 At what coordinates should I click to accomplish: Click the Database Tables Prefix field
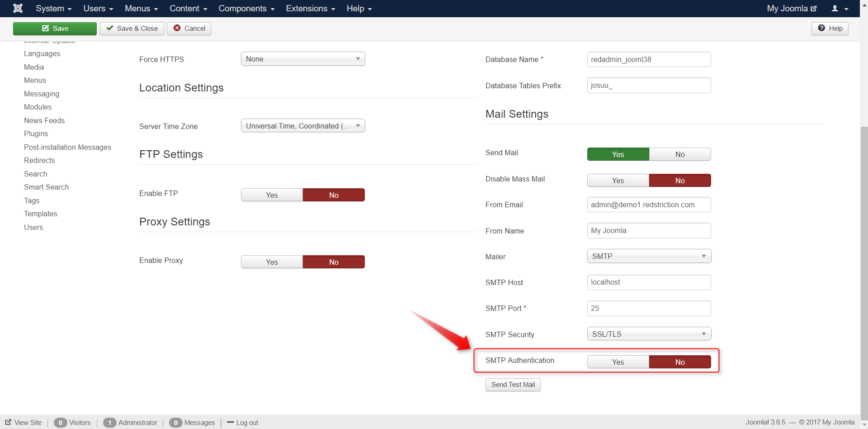coord(649,85)
